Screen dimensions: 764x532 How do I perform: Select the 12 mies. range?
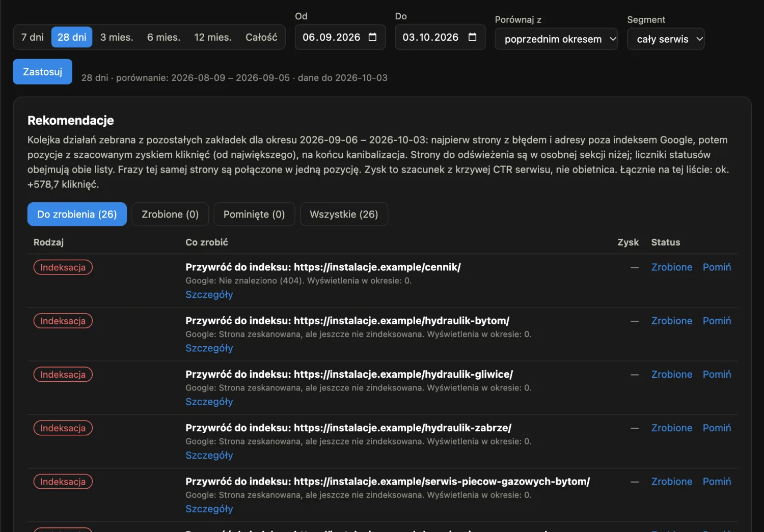[213, 37]
